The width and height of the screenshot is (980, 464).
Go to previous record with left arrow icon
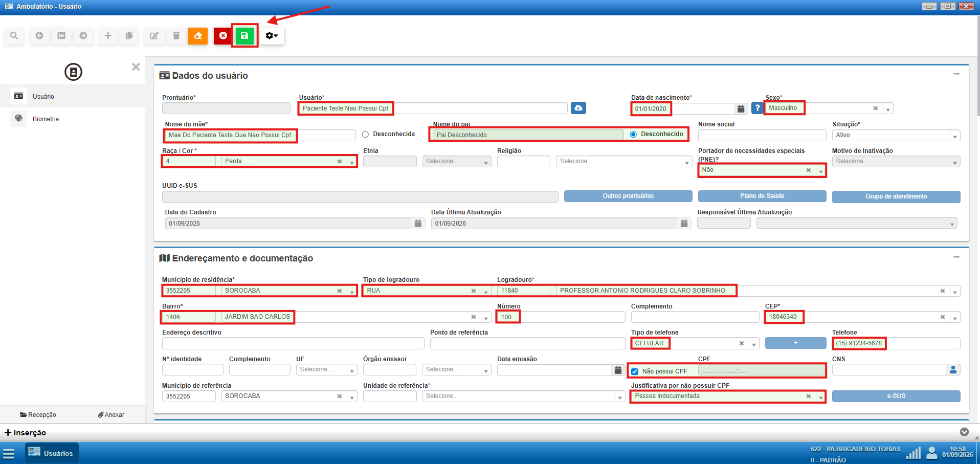39,36
